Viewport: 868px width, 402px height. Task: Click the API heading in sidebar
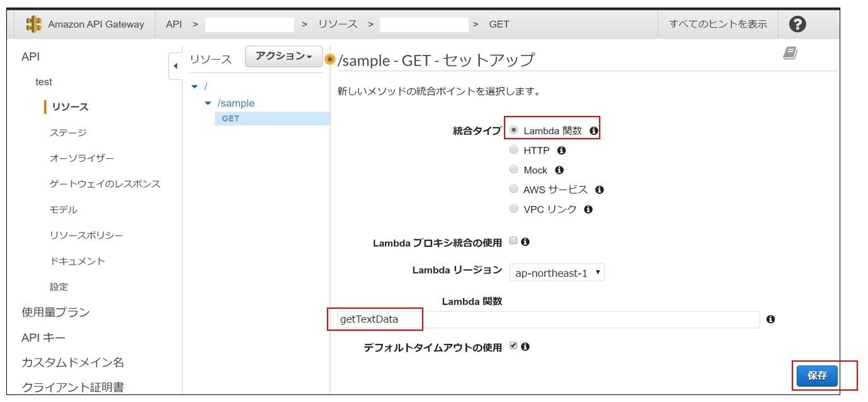[30, 56]
